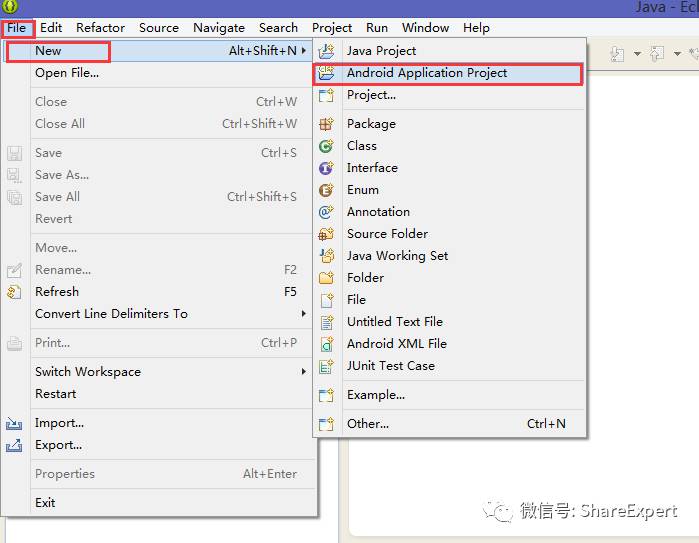Click the JUnit Test Case icon
The height and width of the screenshot is (543, 699).
326,366
